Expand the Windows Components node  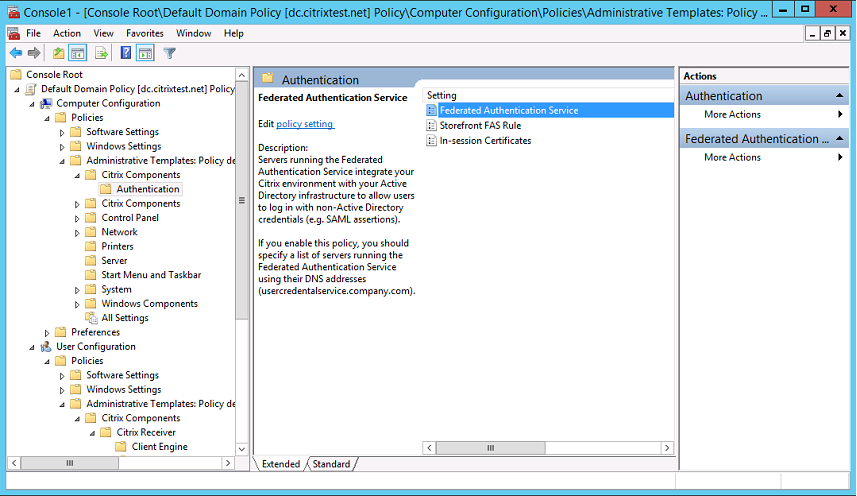[77, 304]
